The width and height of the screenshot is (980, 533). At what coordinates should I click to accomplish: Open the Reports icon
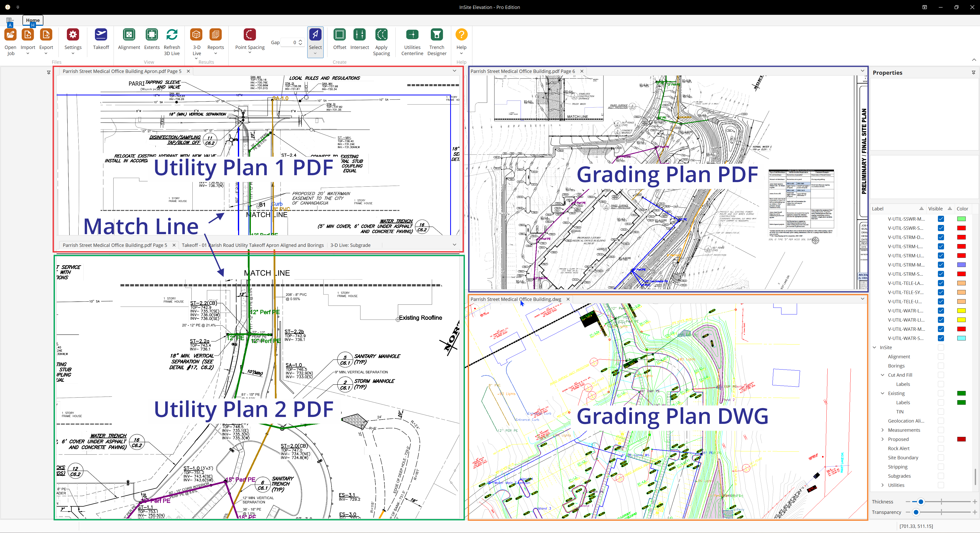tap(215, 35)
